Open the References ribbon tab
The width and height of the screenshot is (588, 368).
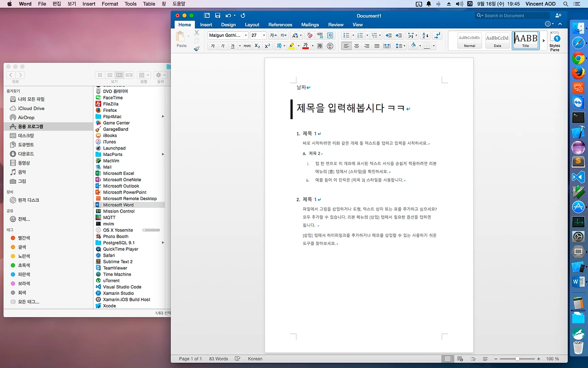[280, 25]
